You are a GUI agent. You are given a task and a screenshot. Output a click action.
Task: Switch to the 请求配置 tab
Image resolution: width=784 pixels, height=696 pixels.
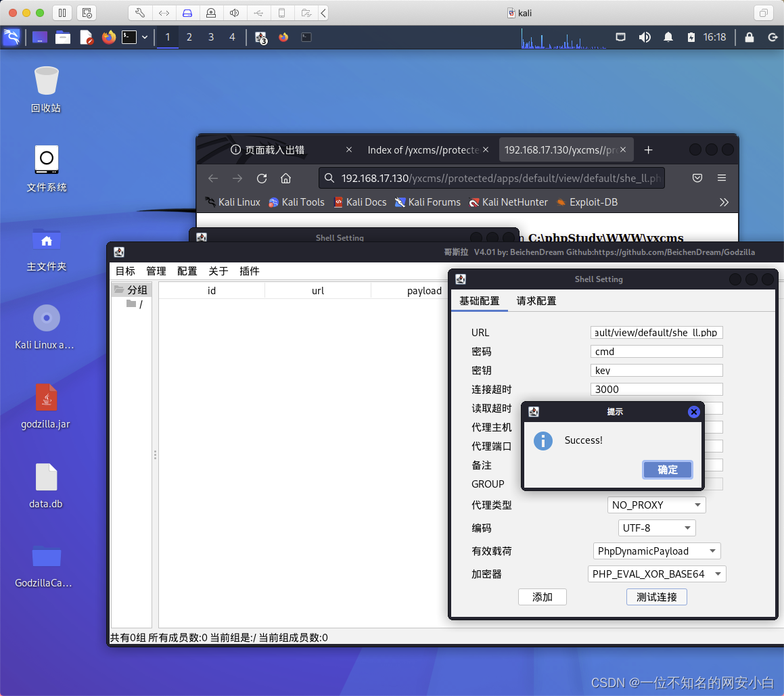tap(536, 301)
